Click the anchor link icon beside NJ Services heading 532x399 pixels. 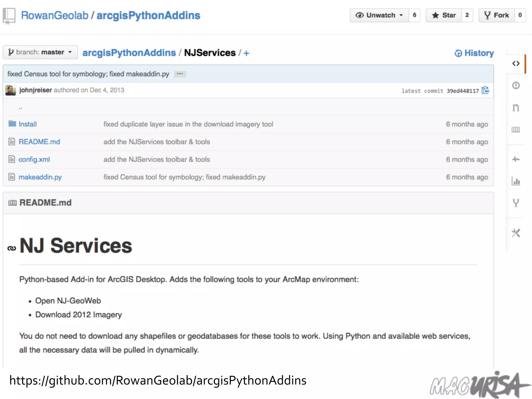coord(12,248)
